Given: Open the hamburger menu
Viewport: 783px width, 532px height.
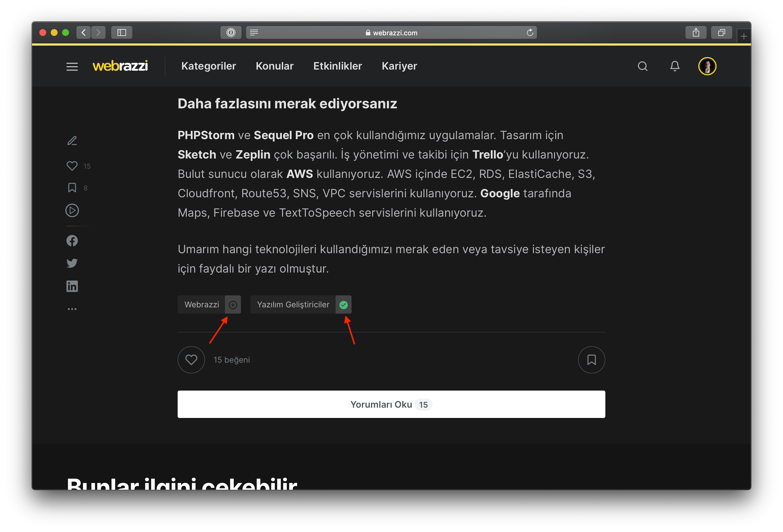Looking at the screenshot, I should tap(72, 66).
